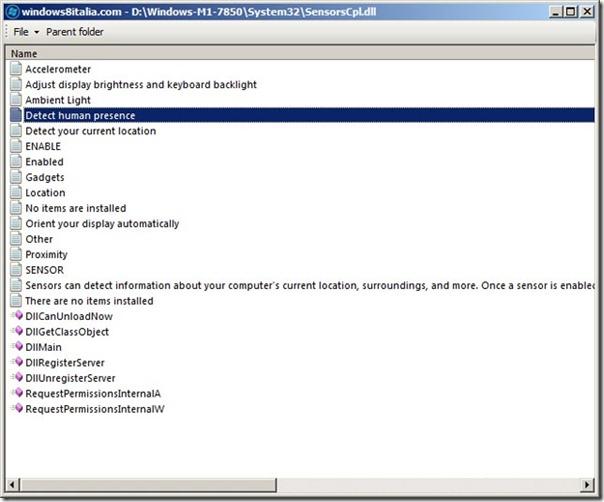Select Orient your display automatically entry
This screenshot has height=502, width=604.
coord(102,224)
